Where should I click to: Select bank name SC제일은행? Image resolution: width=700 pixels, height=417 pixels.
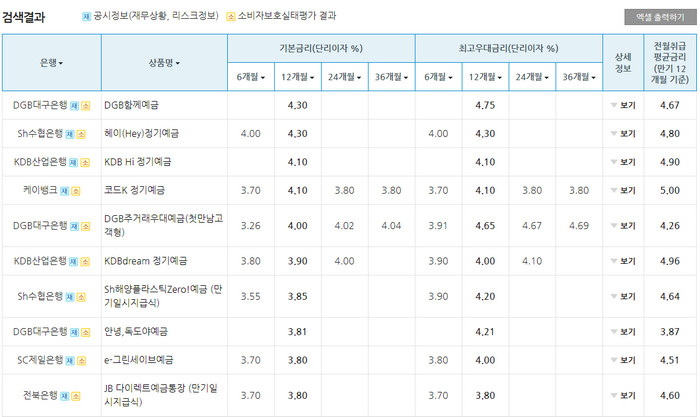point(40,360)
